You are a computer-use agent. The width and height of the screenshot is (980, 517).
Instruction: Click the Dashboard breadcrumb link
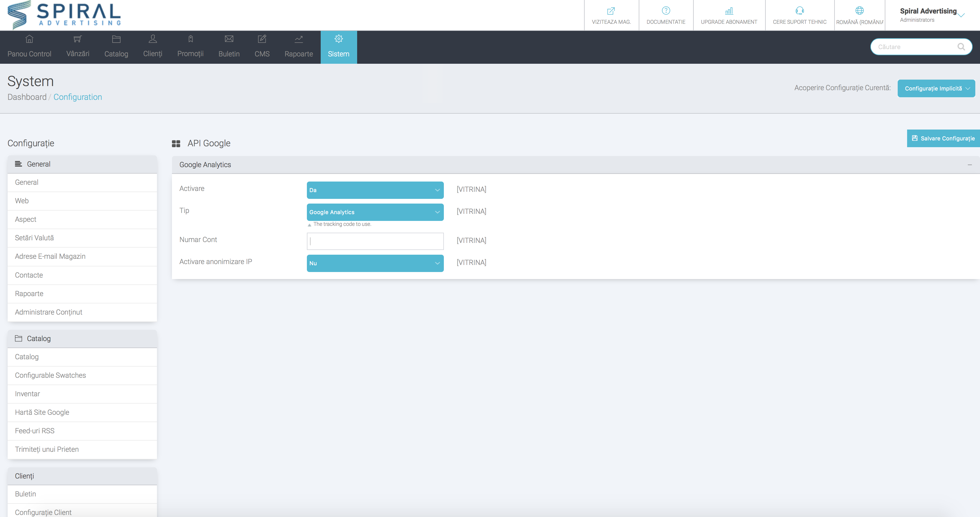(x=27, y=97)
